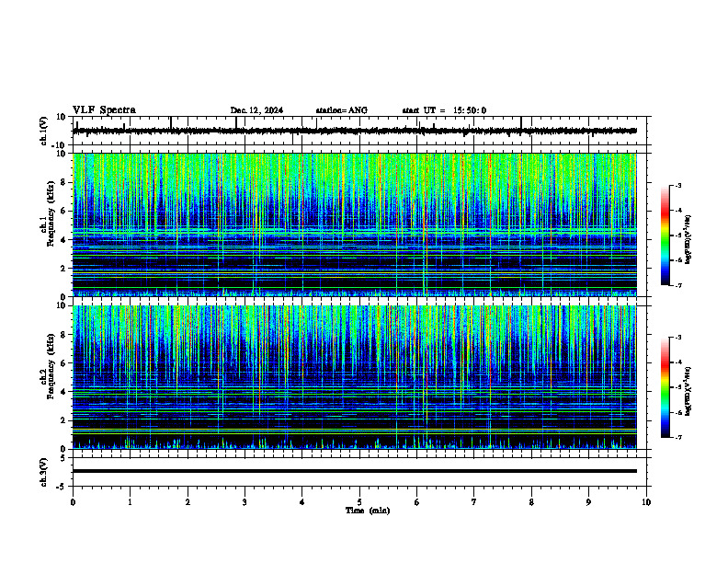Screen dimensions: 728x563
Task: Click the "-5" tick on ch.3(V) axis
Action: [62, 487]
